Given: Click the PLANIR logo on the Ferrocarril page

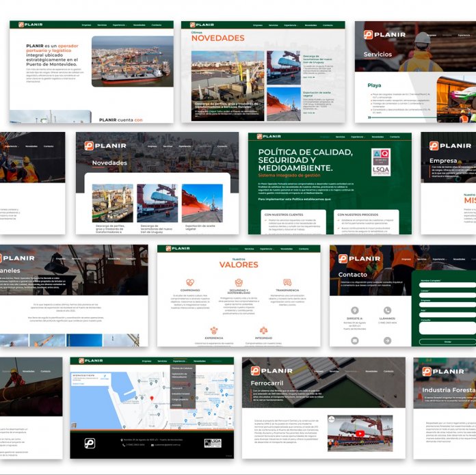Looking at the screenshot, I should [x=272, y=370].
